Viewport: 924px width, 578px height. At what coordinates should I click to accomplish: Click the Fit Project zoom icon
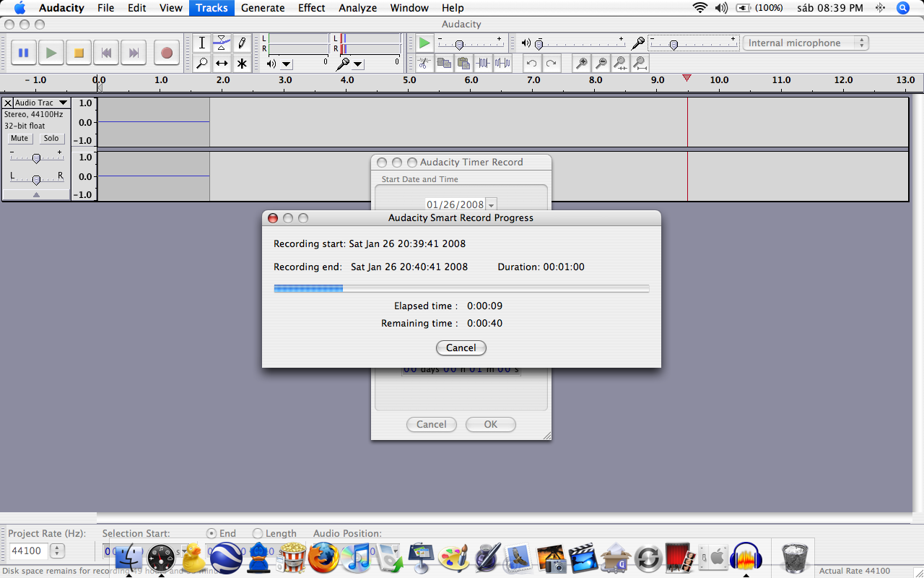(640, 64)
